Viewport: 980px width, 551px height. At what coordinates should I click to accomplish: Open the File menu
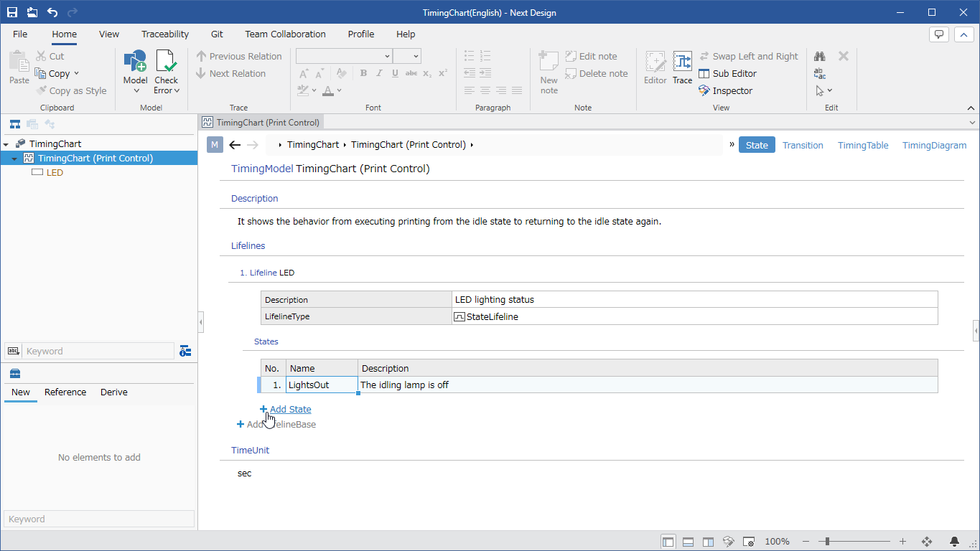[20, 34]
